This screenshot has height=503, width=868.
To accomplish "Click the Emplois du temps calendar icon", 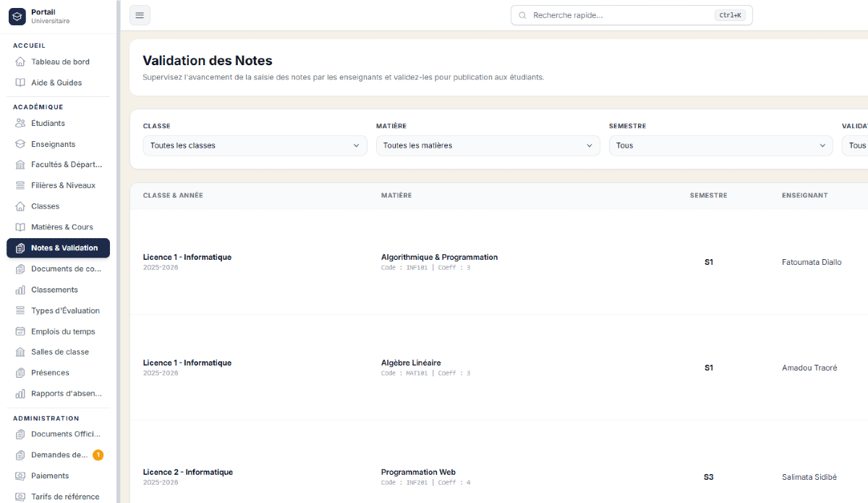I will (20, 331).
